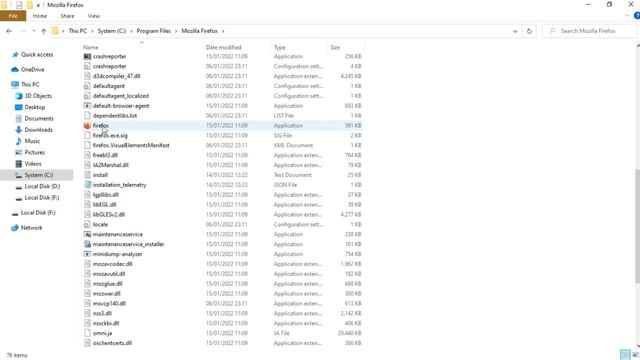Navigate to Program Files breadcrumb
This screenshot has height=360, width=640.
(153, 31)
